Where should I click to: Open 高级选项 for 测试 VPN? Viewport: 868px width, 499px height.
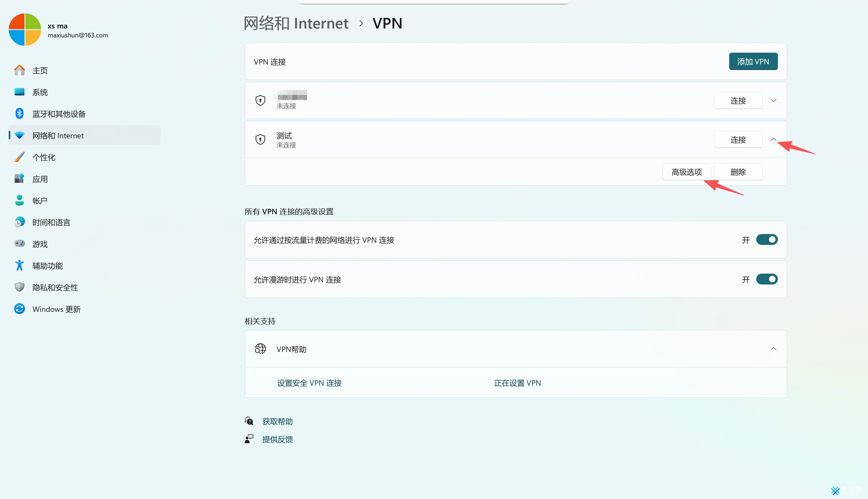pyautogui.click(x=686, y=172)
